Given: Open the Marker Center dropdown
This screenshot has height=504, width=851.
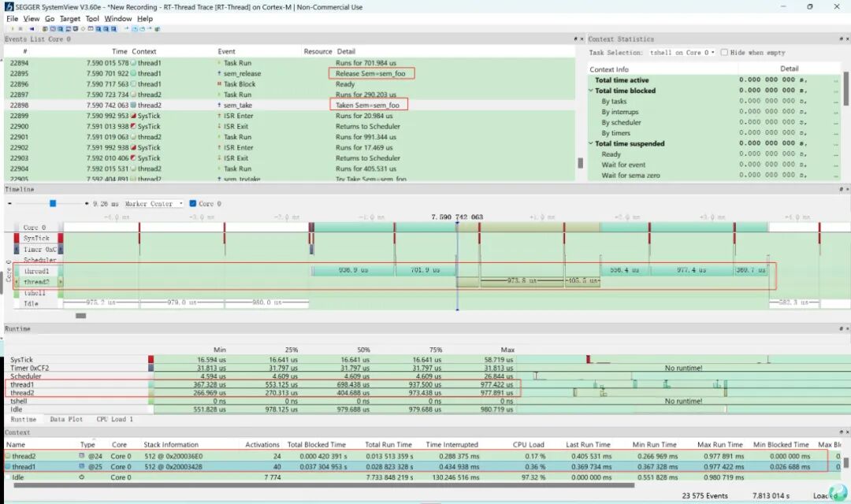Looking at the screenshot, I should tap(153, 203).
